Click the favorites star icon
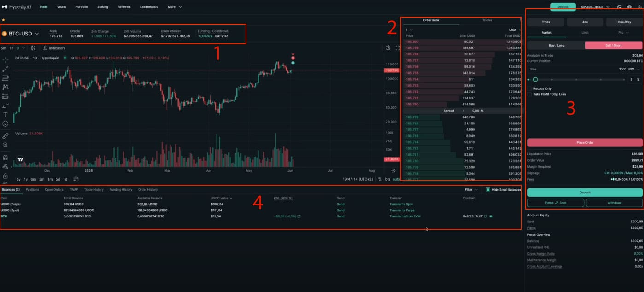 [x=3, y=20]
